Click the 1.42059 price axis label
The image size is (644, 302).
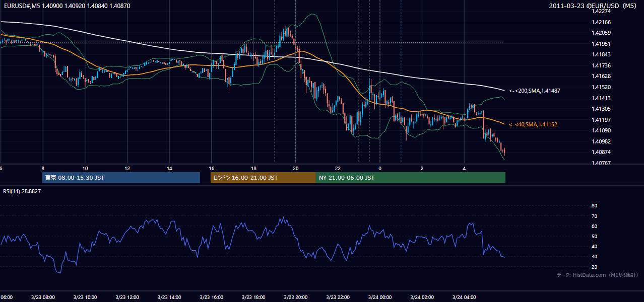(x=601, y=33)
